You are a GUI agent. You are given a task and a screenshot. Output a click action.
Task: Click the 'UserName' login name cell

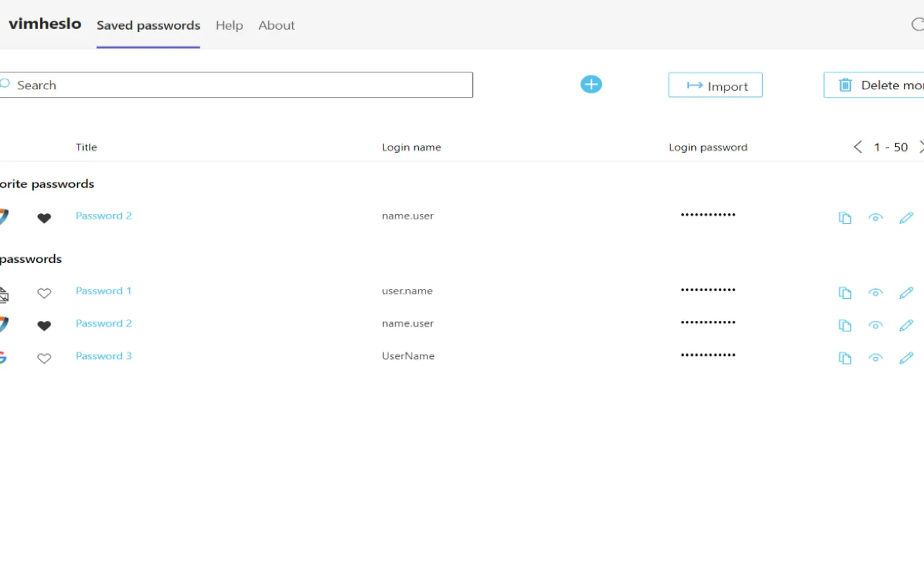408,356
